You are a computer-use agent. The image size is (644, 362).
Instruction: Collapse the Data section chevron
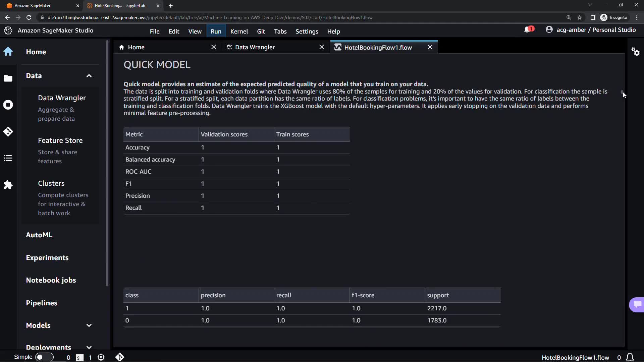coord(89,76)
